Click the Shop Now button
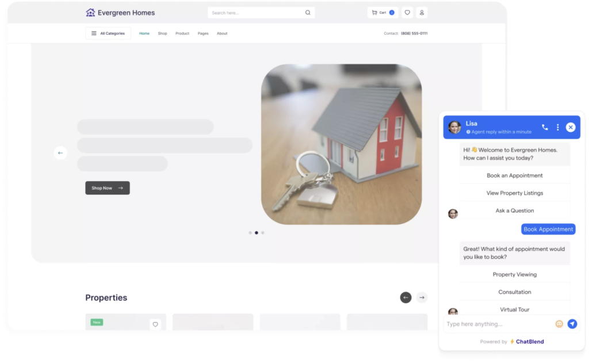This screenshot has height=364, width=589. tap(108, 188)
